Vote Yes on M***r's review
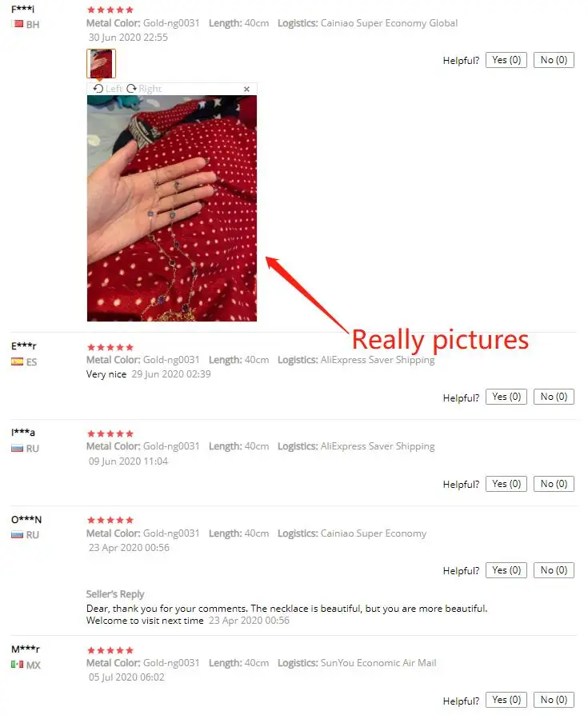Image resolution: width=588 pixels, height=715 pixels. 506,700
